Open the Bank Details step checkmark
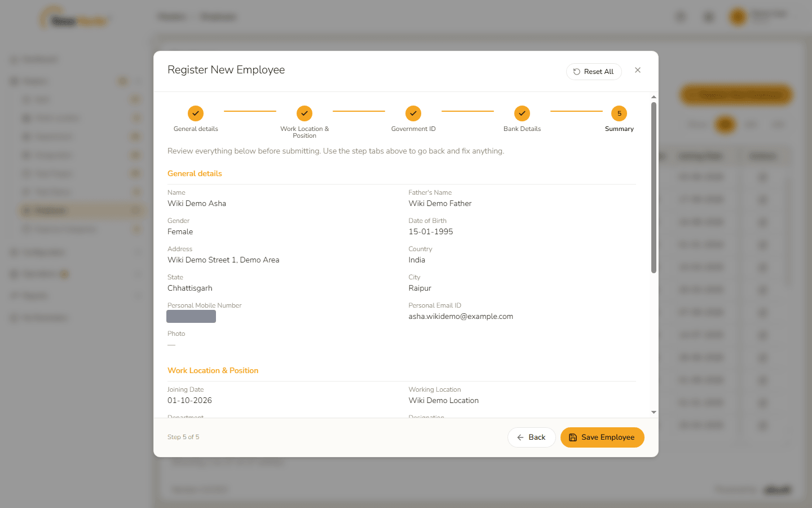 (x=522, y=113)
